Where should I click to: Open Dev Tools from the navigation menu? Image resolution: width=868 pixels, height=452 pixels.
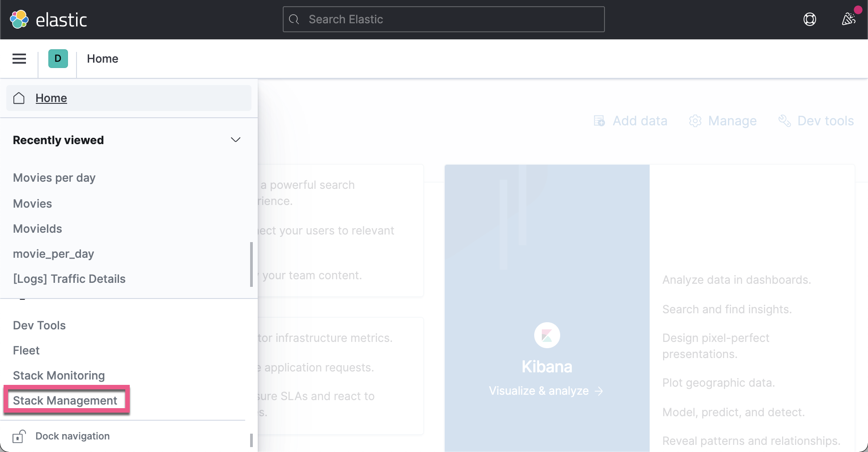pos(39,325)
